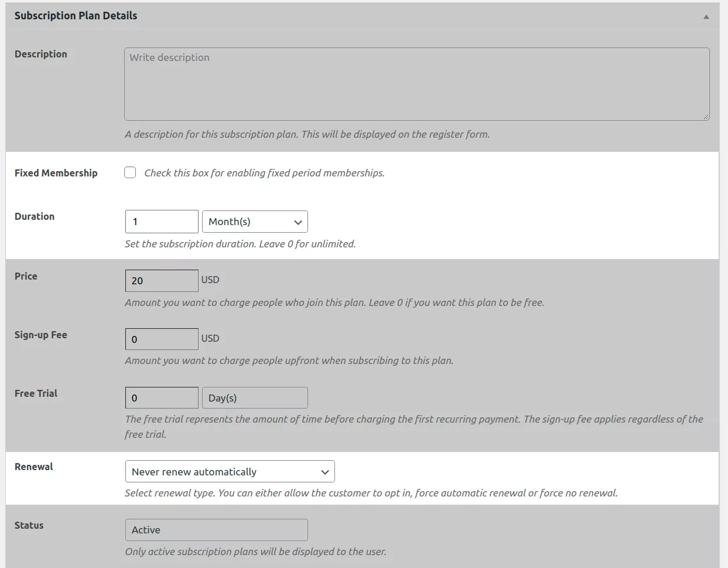
Task: Open the Active status dropdown
Action: click(216, 530)
